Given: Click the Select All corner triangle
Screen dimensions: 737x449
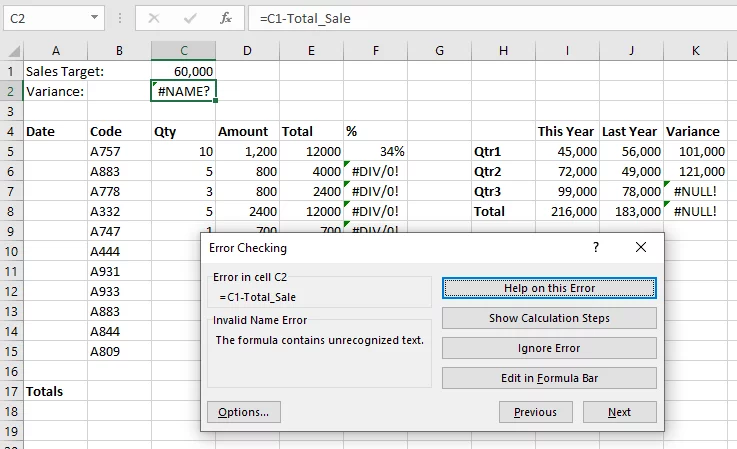Looking at the screenshot, I should [14, 51].
